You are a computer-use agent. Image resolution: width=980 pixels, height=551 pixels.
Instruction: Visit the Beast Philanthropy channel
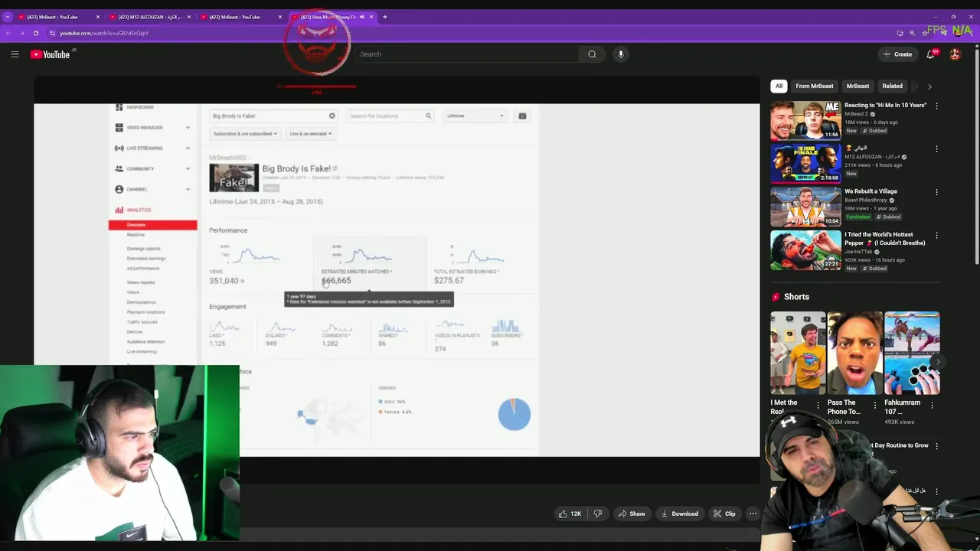866,201
